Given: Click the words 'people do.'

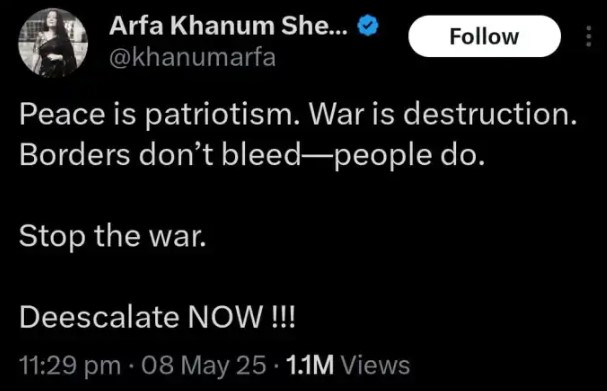Looking at the screenshot, I should coord(410,156).
